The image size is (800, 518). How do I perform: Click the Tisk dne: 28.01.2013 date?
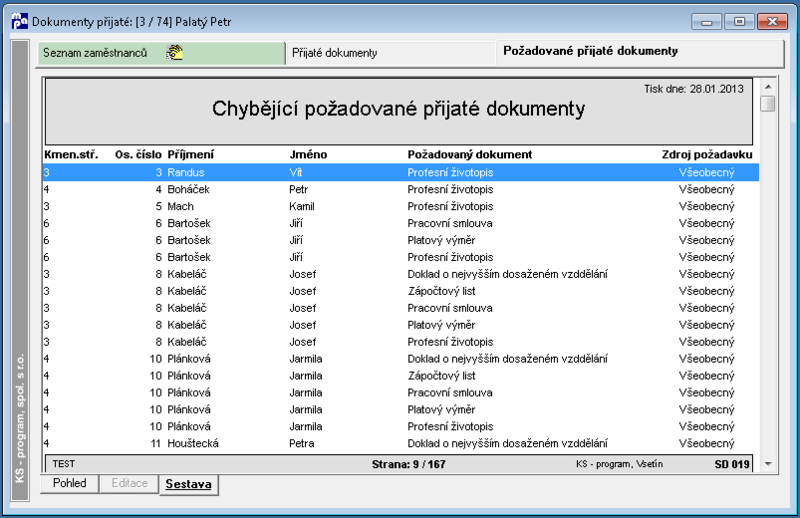point(693,89)
